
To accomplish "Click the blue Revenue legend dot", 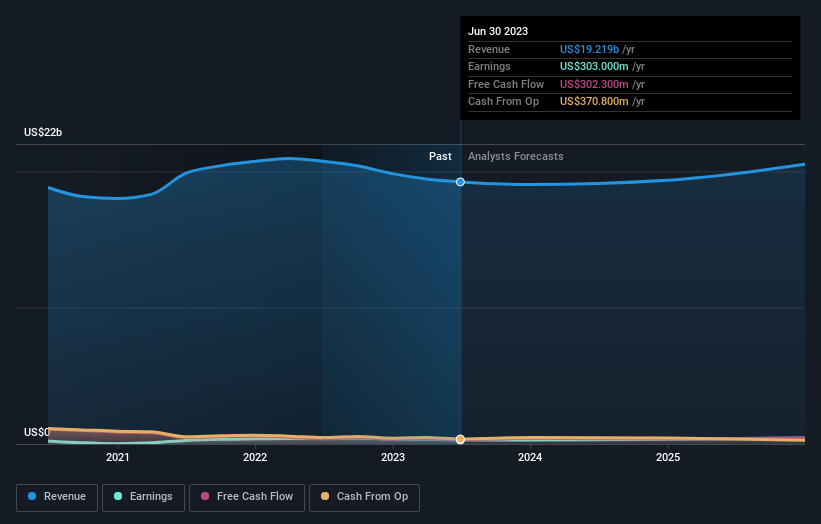I will (x=32, y=496).
